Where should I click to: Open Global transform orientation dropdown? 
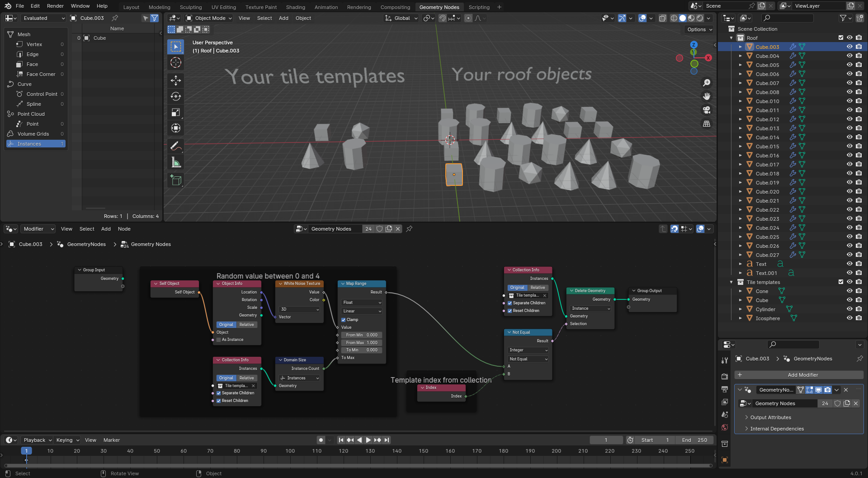tap(401, 18)
